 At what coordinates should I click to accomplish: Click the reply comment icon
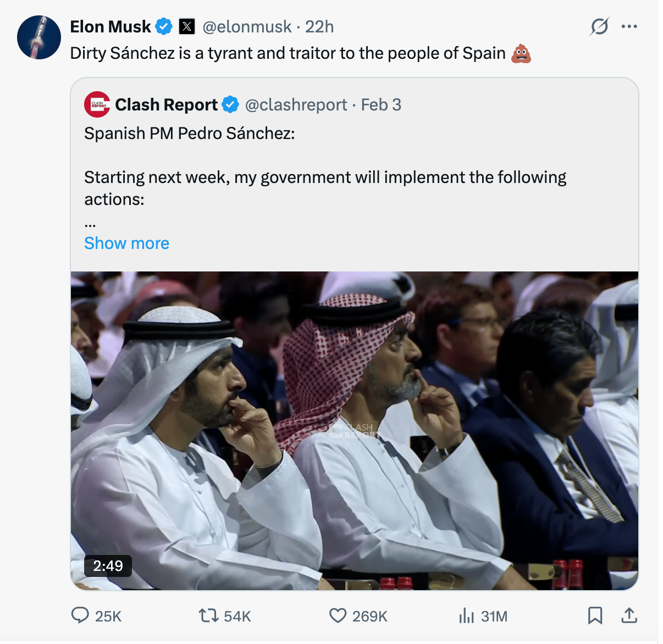point(80,615)
